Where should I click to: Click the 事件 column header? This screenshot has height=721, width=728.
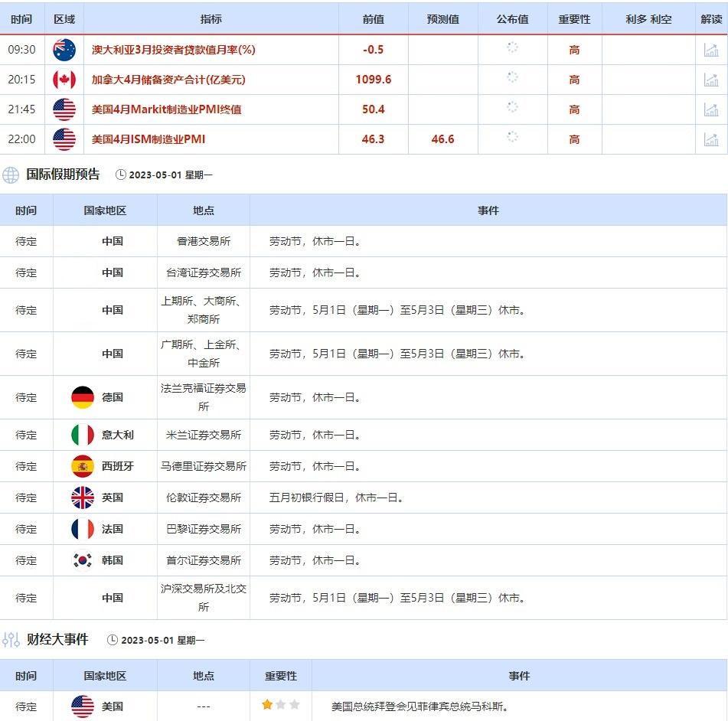(488, 210)
